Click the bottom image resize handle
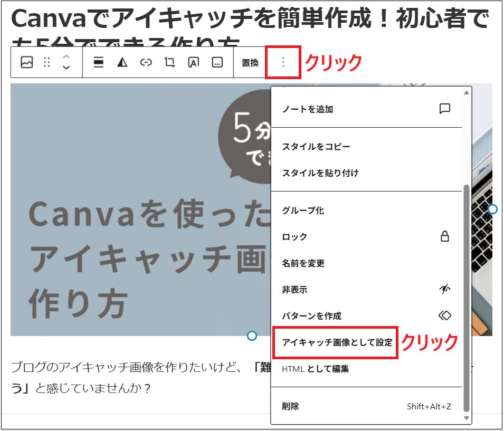The height and width of the screenshot is (431, 504). pos(252,336)
